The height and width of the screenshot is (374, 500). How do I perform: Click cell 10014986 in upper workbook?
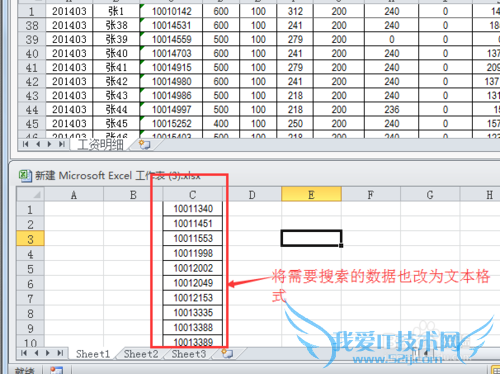(x=171, y=95)
